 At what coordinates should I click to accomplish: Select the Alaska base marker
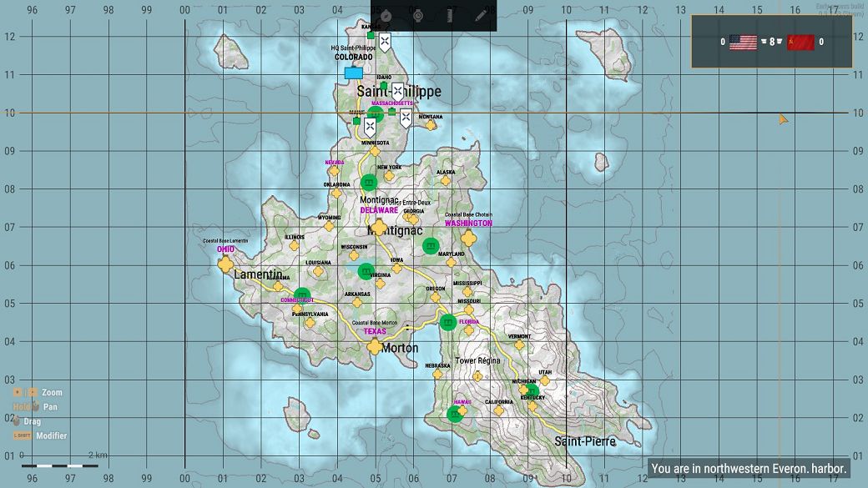pos(446,180)
